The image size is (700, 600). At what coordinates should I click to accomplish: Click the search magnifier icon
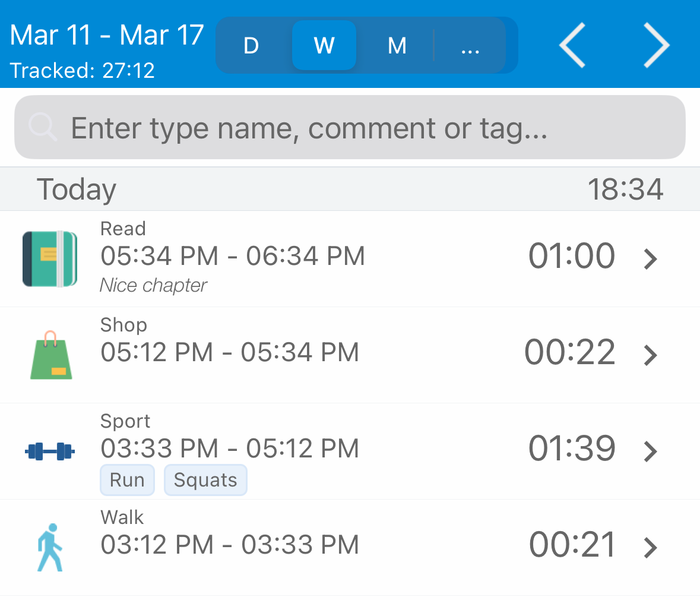pyautogui.click(x=42, y=127)
